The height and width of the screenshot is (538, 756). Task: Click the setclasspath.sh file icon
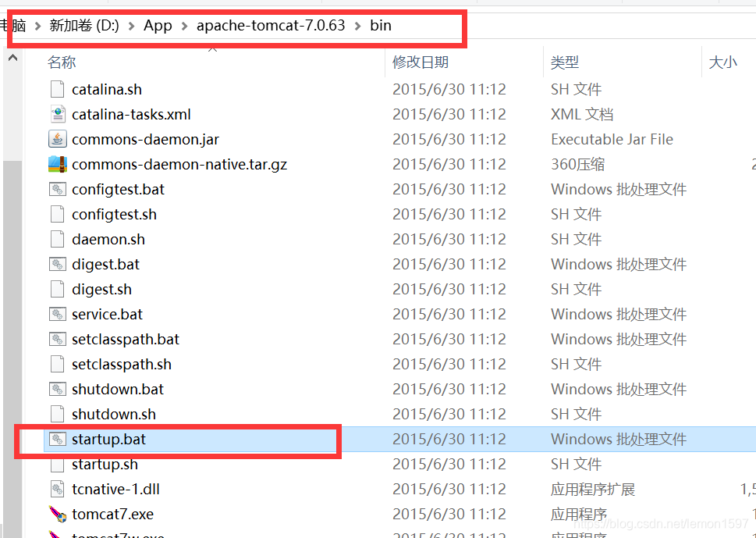[x=58, y=365]
